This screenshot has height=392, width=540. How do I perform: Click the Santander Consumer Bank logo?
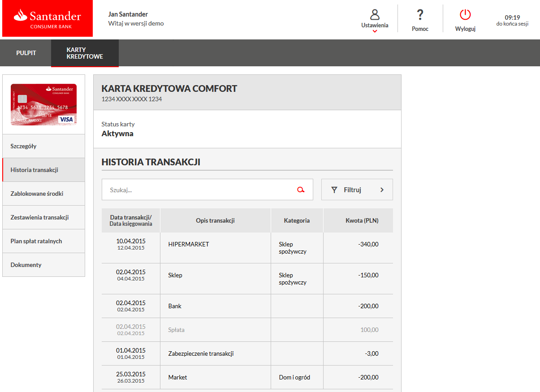click(x=48, y=18)
